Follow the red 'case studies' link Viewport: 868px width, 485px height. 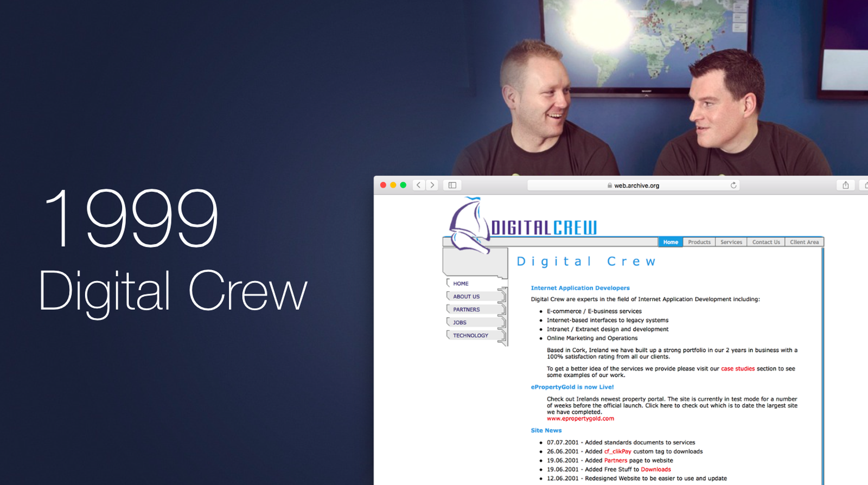coord(738,369)
